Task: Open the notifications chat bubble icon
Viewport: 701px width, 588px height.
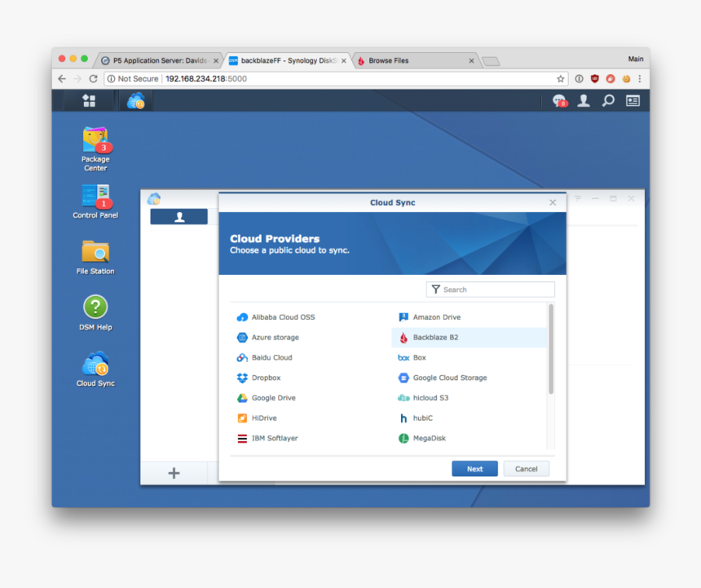Action: (559, 101)
